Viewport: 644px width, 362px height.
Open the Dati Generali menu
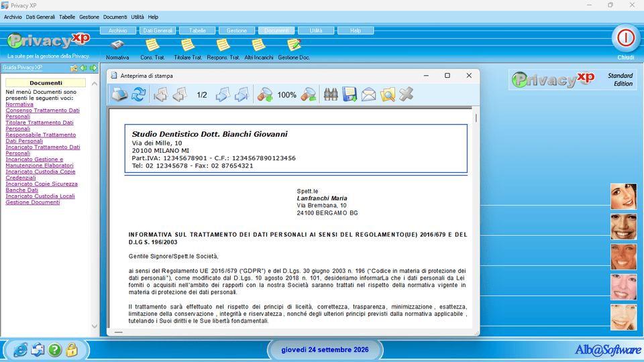tap(40, 17)
